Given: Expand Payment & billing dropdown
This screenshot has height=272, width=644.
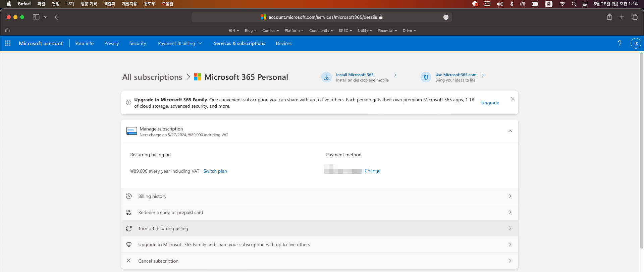Looking at the screenshot, I should pyautogui.click(x=180, y=43).
